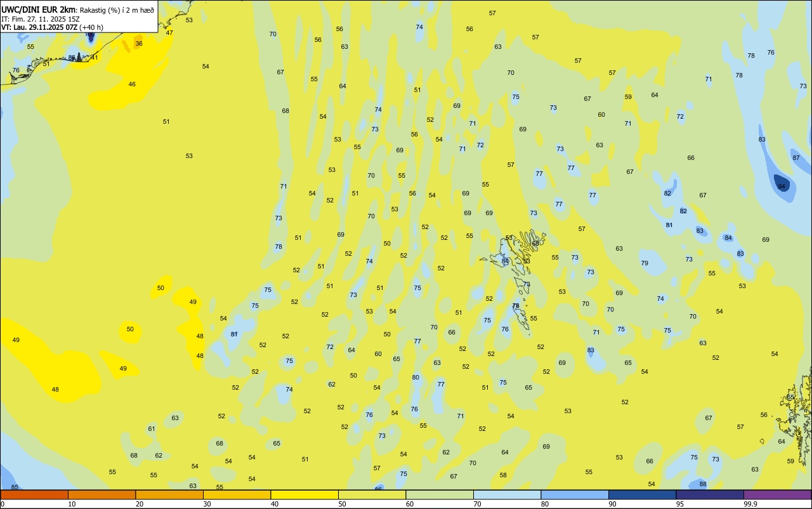This screenshot has height=509, width=812.
Task: Click the 47 value on the map
Action: tap(169, 32)
